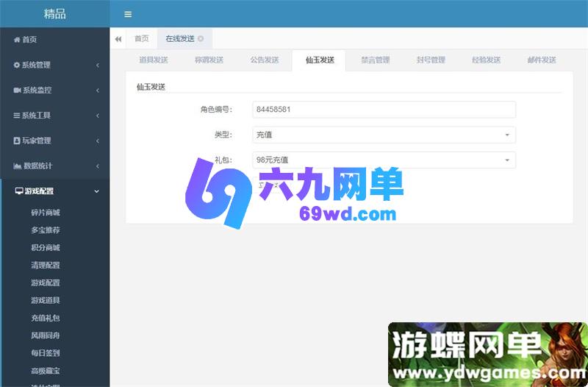588x387 pixels.
Task: Switch to the 称谓发送 tab
Action: coord(209,60)
